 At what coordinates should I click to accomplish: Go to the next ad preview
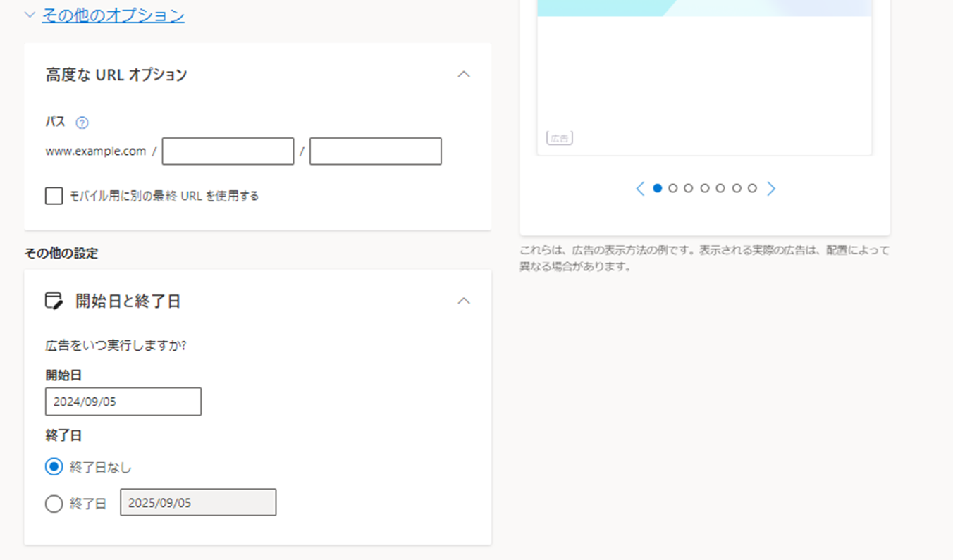pyautogui.click(x=770, y=189)
